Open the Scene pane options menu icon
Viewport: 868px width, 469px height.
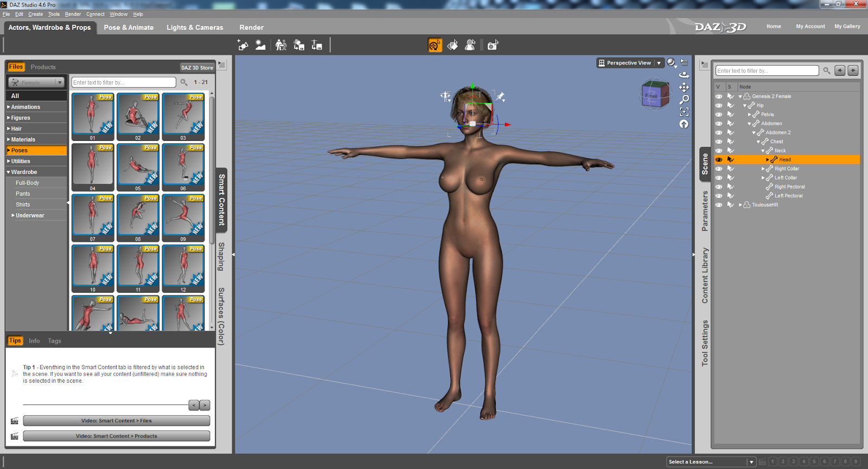[704, 65]
